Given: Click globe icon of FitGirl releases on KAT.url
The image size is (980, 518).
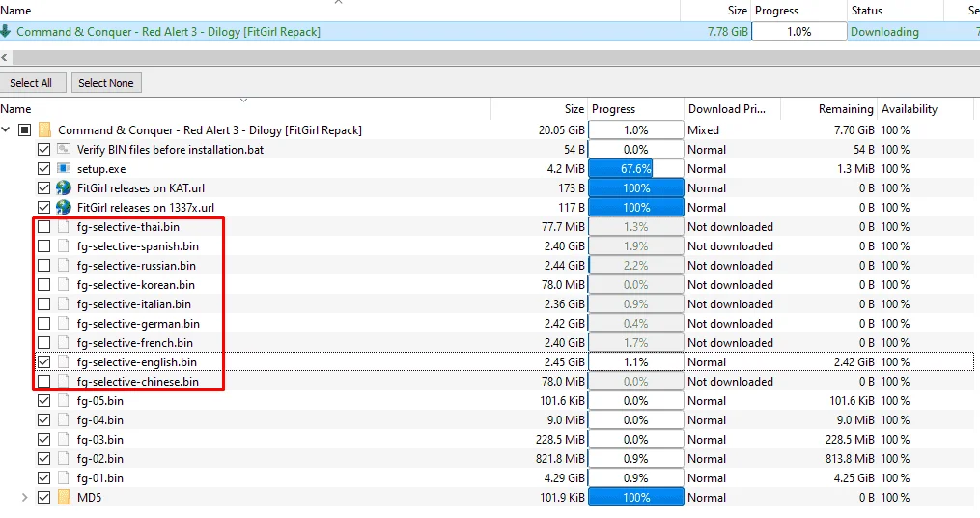Looking at the screenshot, I should pyautogui.click(x=63, y=188).
